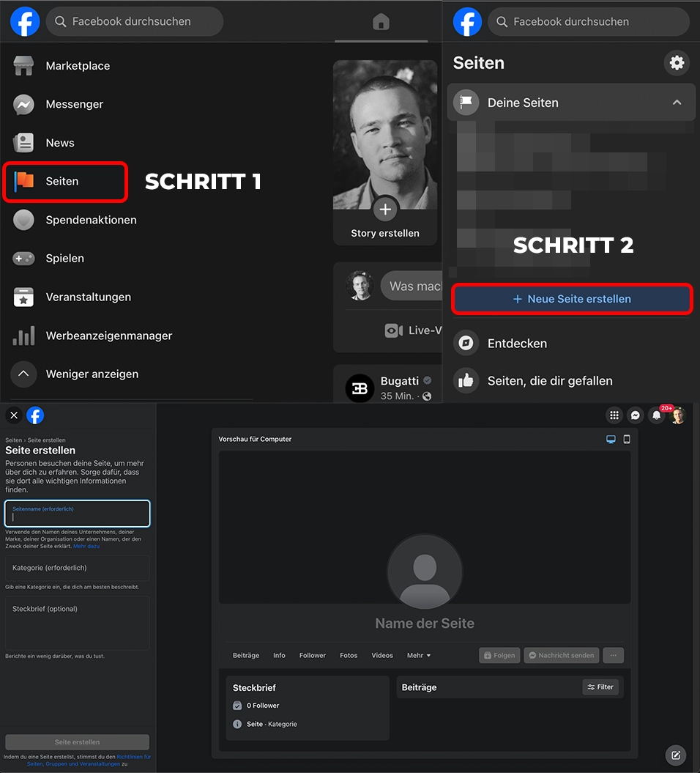Open Werbeanzeigenmanager in the sidebar
This screenshot has height=773, width=700.
[109, 336]
